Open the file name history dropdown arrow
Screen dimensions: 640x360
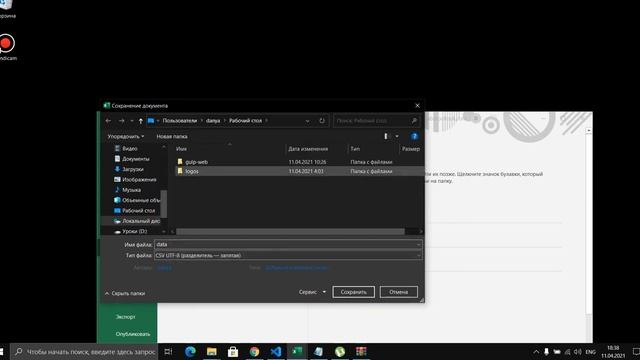[x=418, y=244]
